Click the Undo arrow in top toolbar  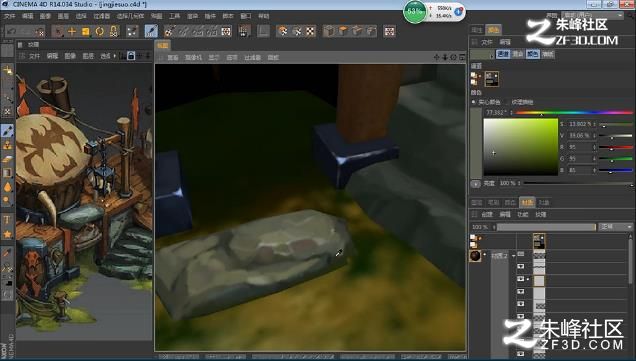(12, 31)
